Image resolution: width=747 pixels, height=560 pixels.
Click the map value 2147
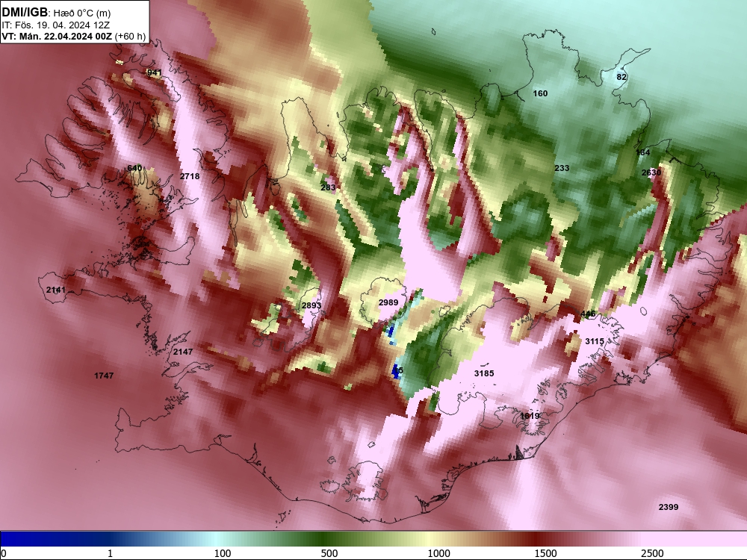[x=183, y=352]
